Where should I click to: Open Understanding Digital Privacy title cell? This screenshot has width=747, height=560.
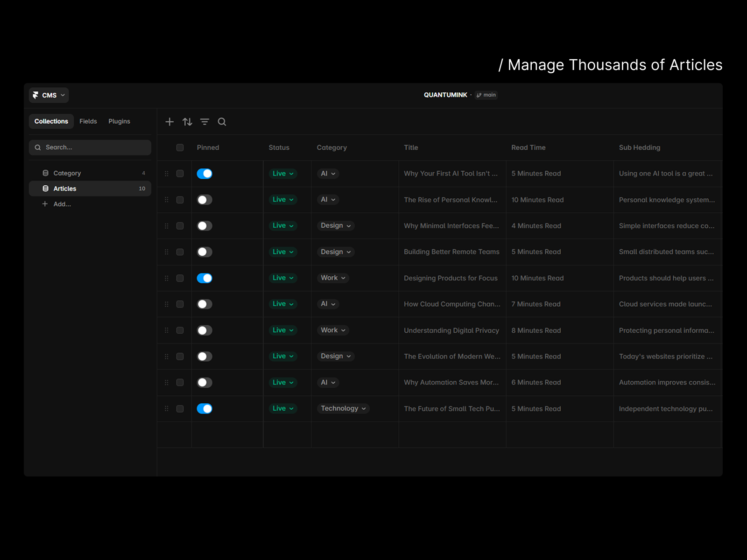pyautogui.click(x=452, y=330)
